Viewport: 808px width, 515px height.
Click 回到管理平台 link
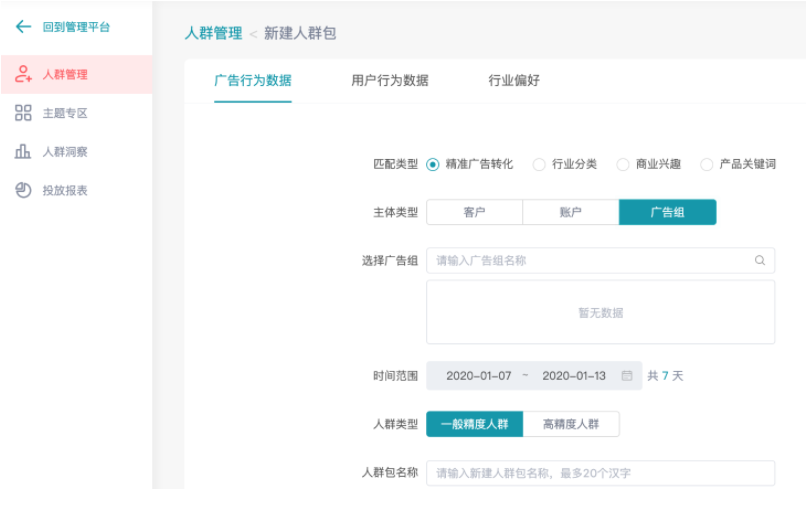tap(76, 27)
